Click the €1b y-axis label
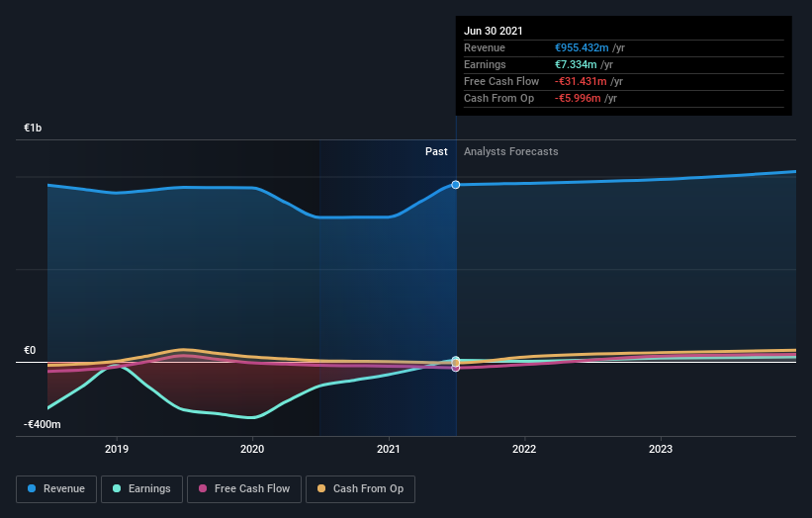This screenshot has height=518, width=812. pyautogui.click(x=33, y=128)
